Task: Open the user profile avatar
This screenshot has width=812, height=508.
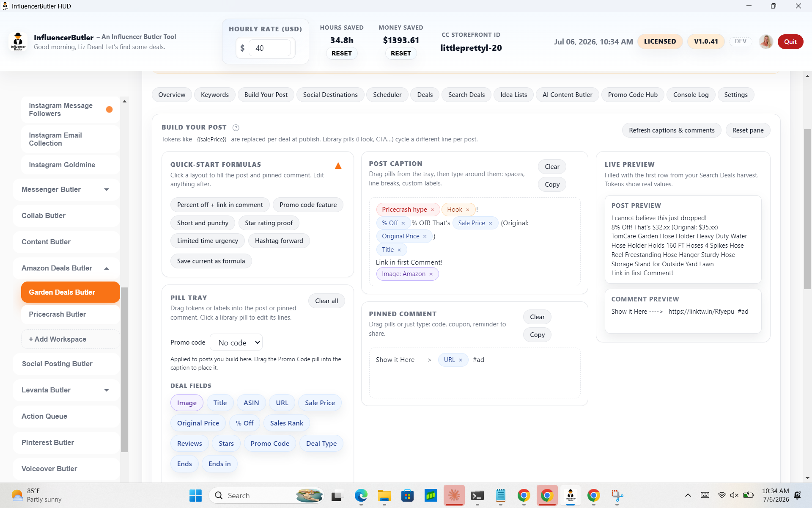Action: coord(765,41)
